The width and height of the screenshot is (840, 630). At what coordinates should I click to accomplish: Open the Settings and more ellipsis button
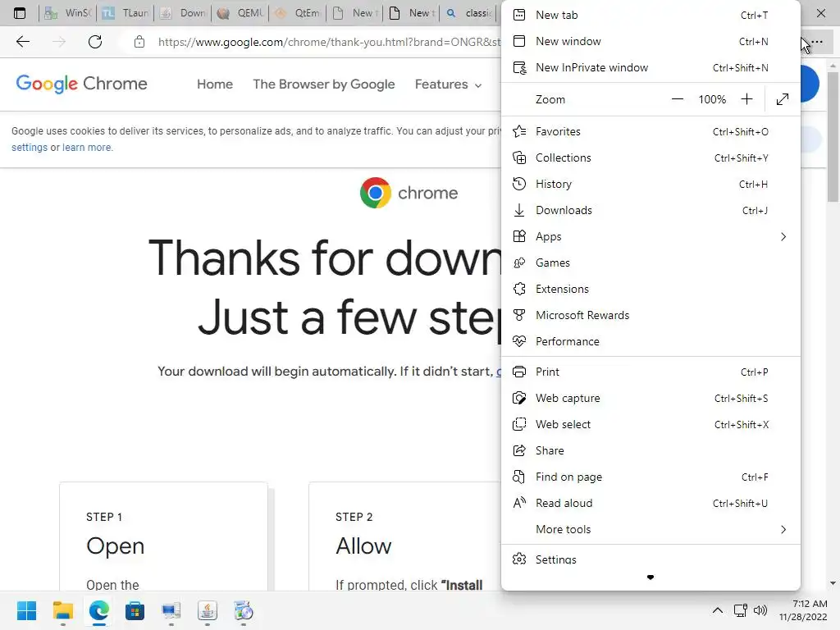817,42
